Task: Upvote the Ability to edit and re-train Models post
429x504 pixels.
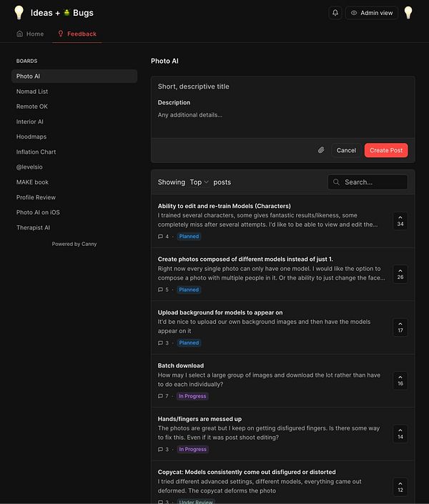Action: 400,221
